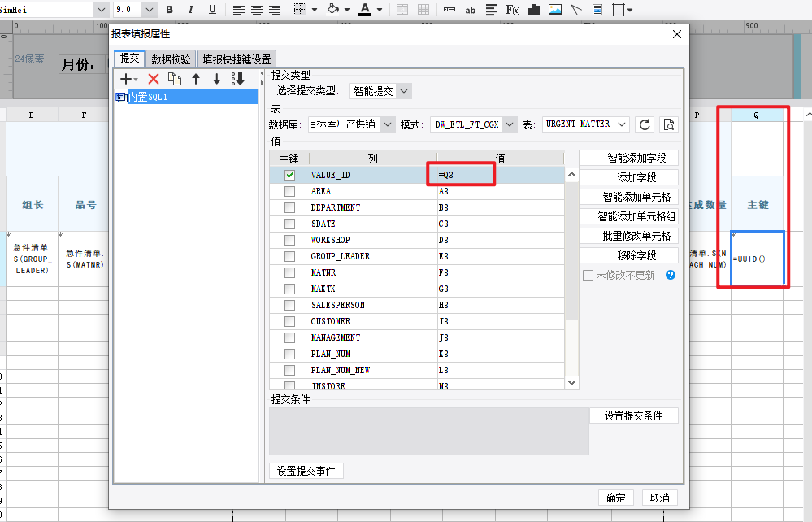The height and width of the screenshot is (522, 812).
Task: Click the unmerge cells grid icon
Action: click(x=423, y=9)
